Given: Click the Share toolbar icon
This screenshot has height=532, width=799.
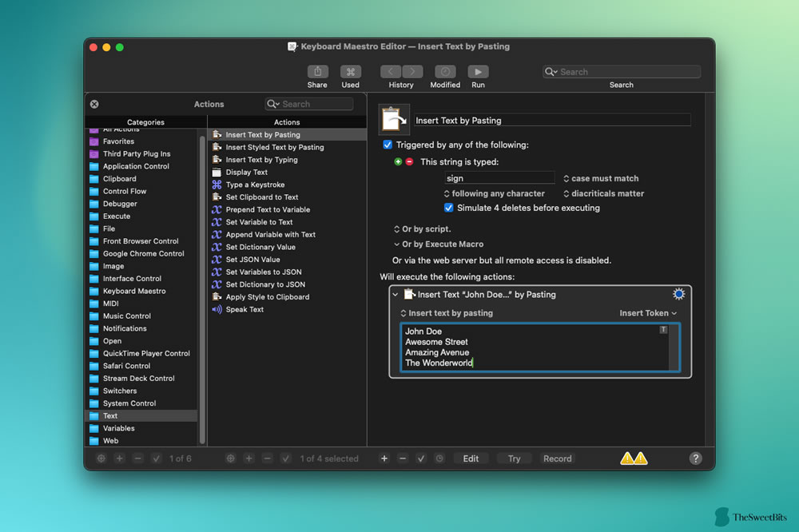Looking at the screenshot, I should coord(317,71).
